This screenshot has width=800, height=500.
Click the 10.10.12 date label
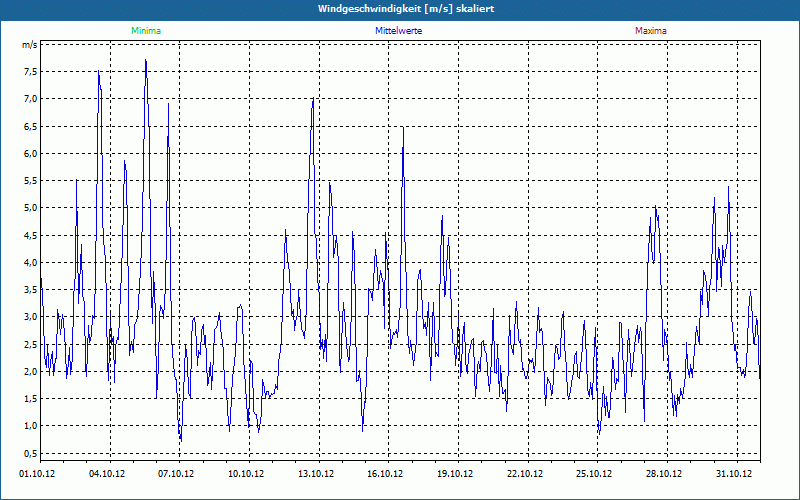pos(246,474)
